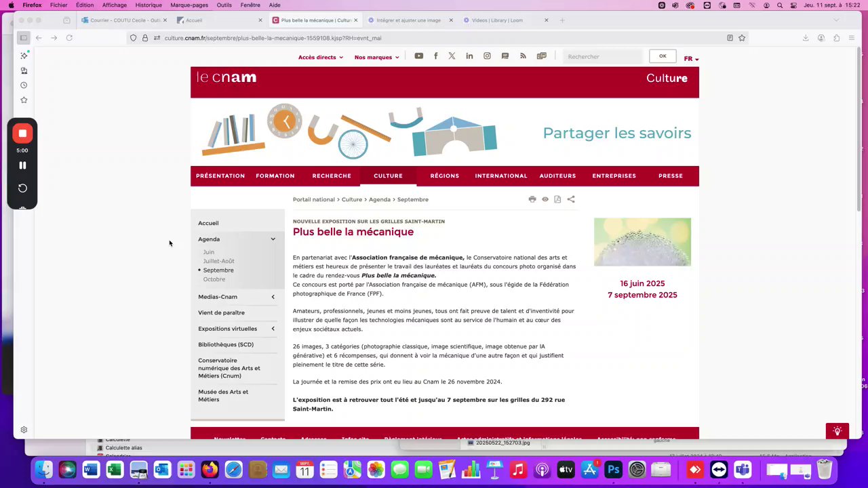Open the Instagram icon link

(x=487, y=56)
